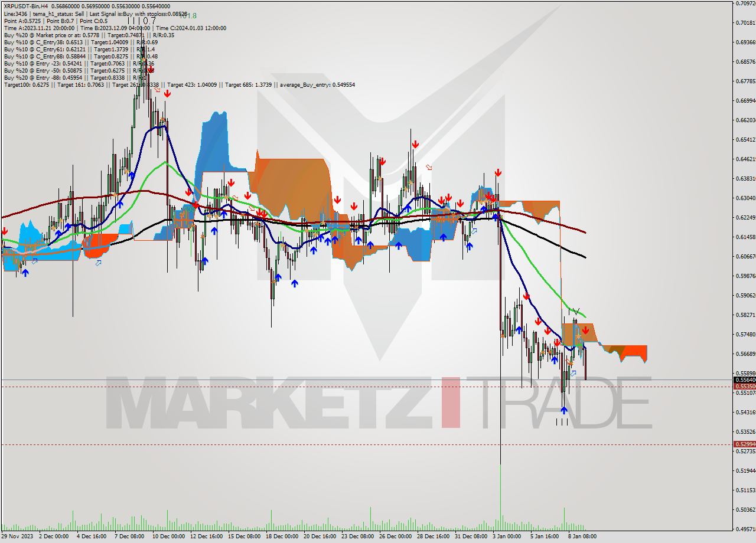
Task: Click the '7 Dec 08:00' date label
Action: tap(129, 537)
